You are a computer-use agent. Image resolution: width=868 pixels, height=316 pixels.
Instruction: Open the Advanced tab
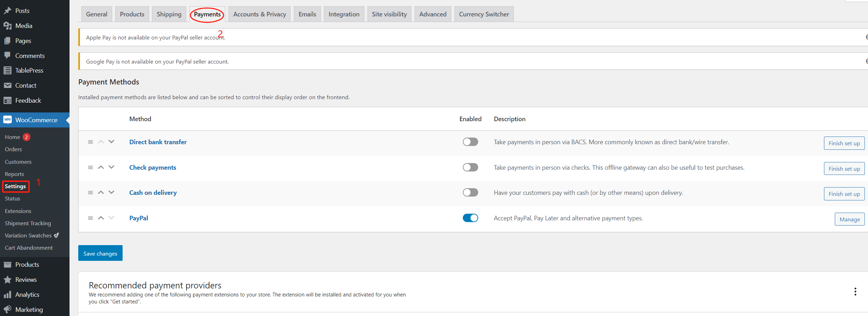[x=433, y=14]
